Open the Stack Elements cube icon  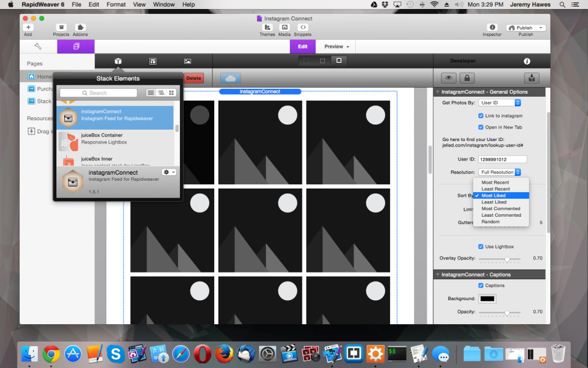coord(118,61)
